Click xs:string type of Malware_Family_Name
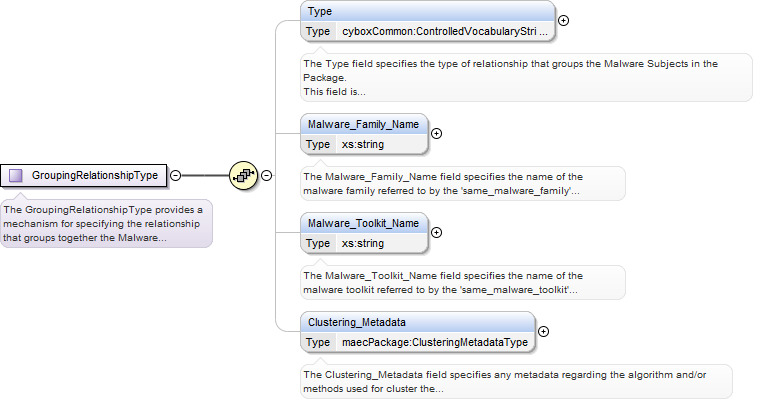The height and width of the screenshot is (402, 760). click(363, 145)
